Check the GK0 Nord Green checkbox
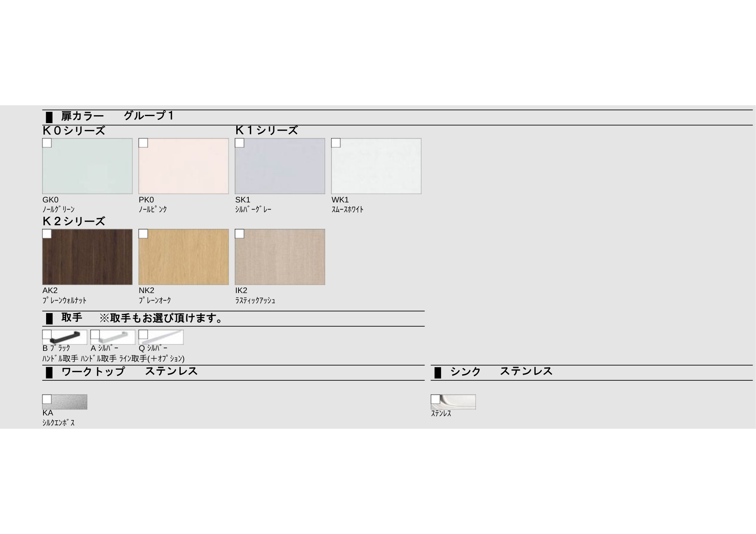 47,143
